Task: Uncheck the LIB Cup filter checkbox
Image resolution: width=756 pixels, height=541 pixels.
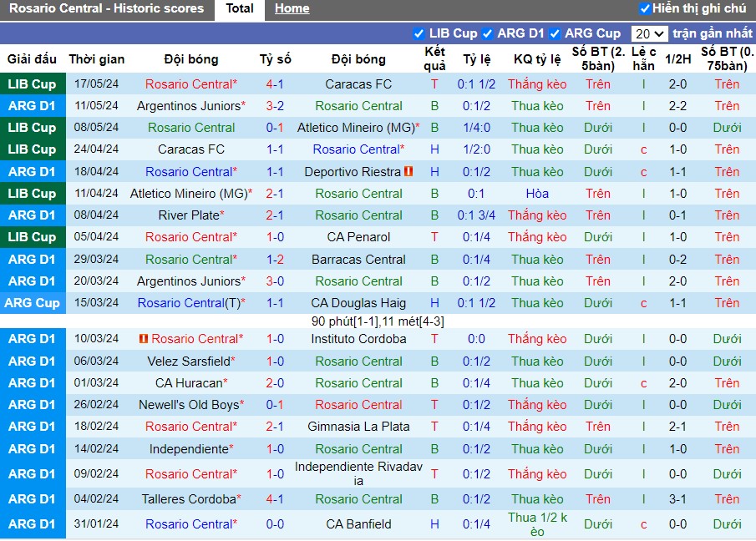Action: click(419, 33)
